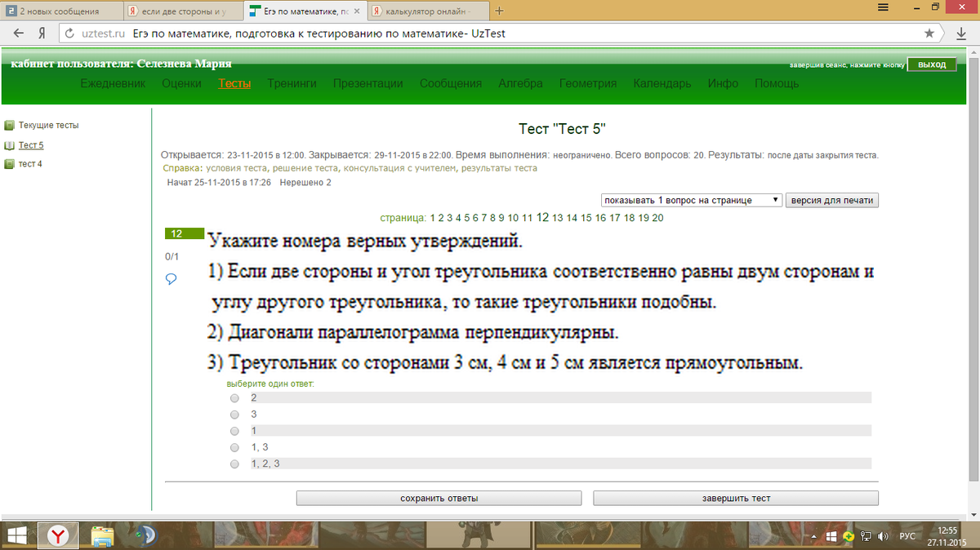Open the Алгебра menu item

coord(520,83)
